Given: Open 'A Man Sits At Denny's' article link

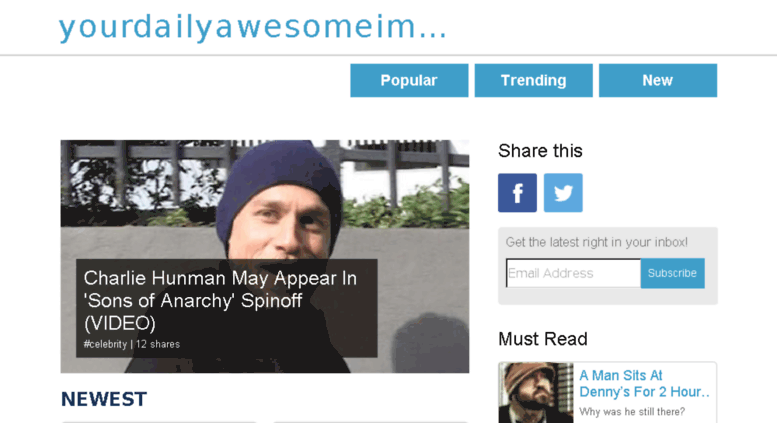Looking at the screenshot, I should point(644,383).
